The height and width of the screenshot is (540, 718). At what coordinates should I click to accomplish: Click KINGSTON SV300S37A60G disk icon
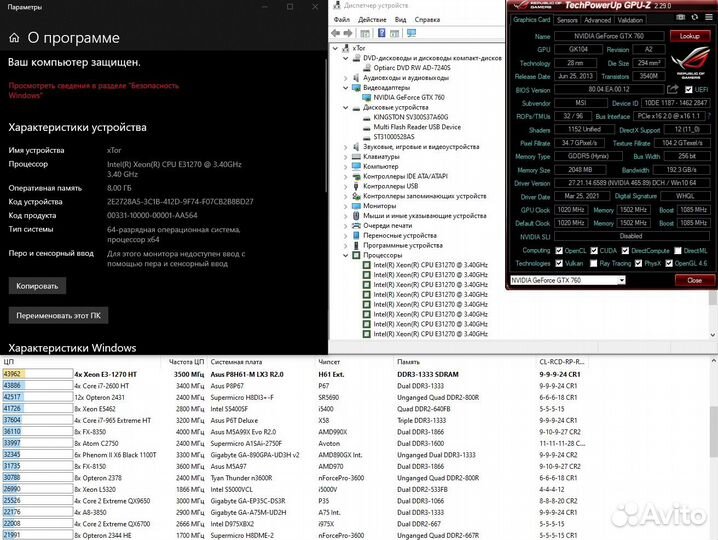[367, 117]
